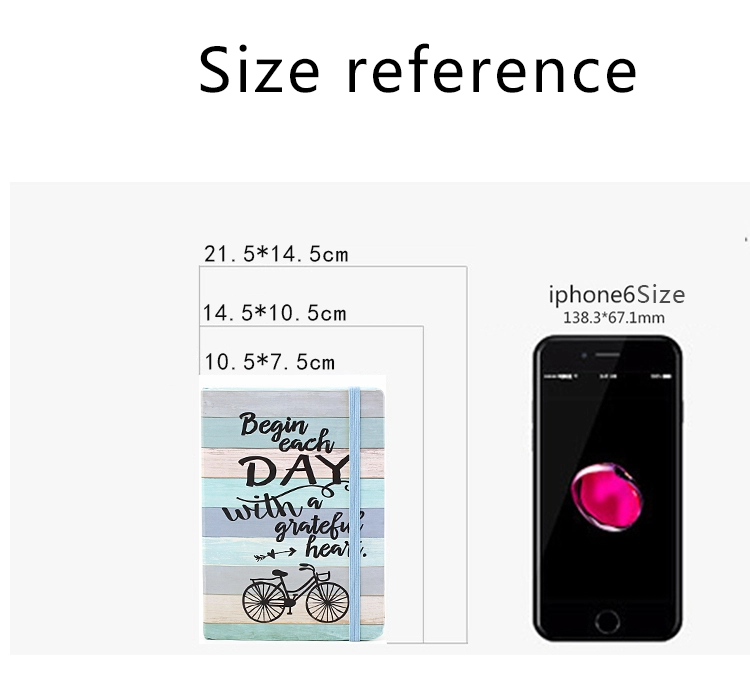Click the bicycle illustration on notebook
Viewport: 750px width, 693px height.
(x=296, y=594)
